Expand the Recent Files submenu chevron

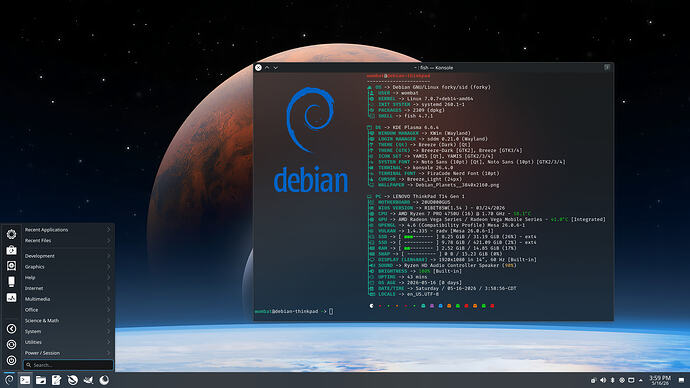tap(108, 241)
